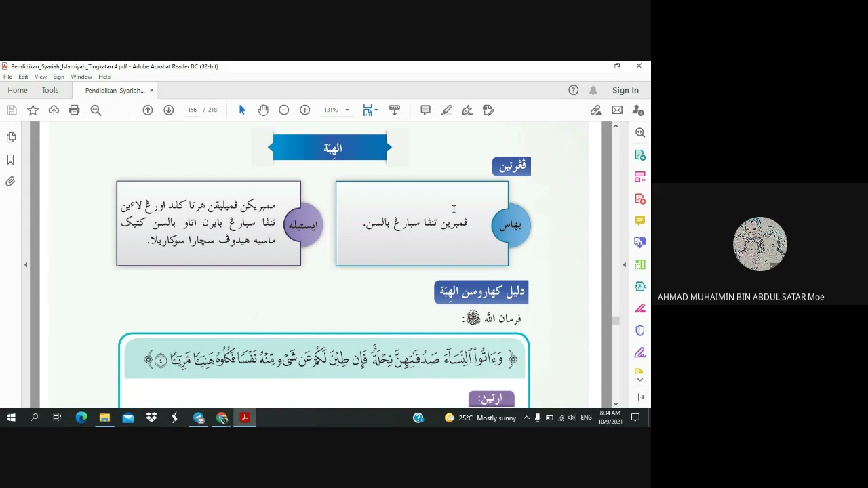
Task: Open the notifications bell
Action: point(593,90)
